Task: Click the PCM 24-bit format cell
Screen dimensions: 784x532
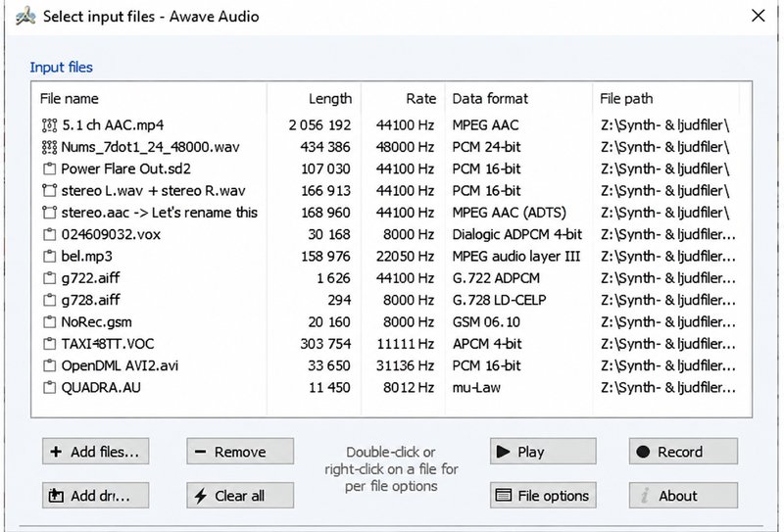Action: click(486, 147)
